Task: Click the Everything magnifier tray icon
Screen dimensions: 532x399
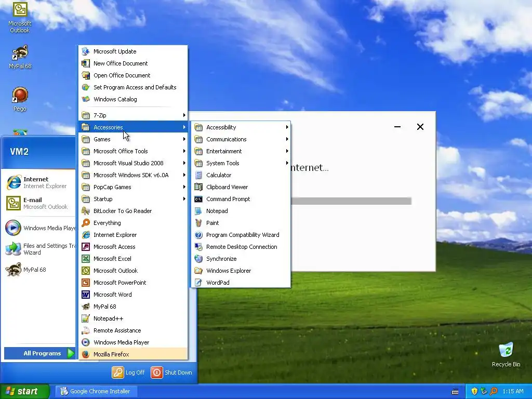Action: coord(494,391)
